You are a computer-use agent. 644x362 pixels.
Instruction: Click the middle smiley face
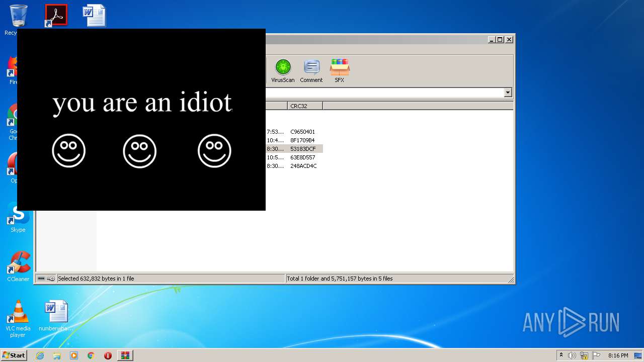(x=140, y=151)
